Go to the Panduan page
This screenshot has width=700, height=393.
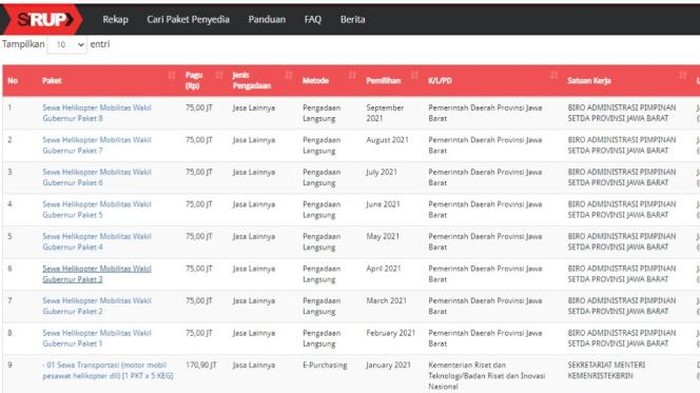(x=267, y=19)
